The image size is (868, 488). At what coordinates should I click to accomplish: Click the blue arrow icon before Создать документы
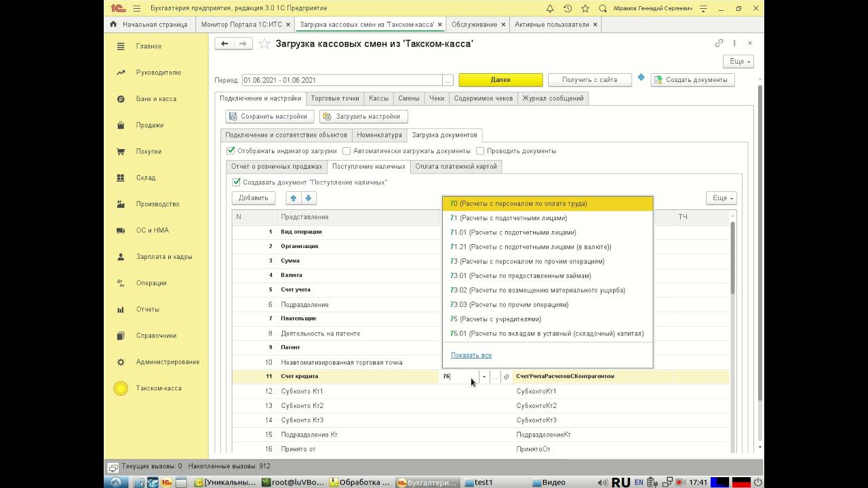642,79
